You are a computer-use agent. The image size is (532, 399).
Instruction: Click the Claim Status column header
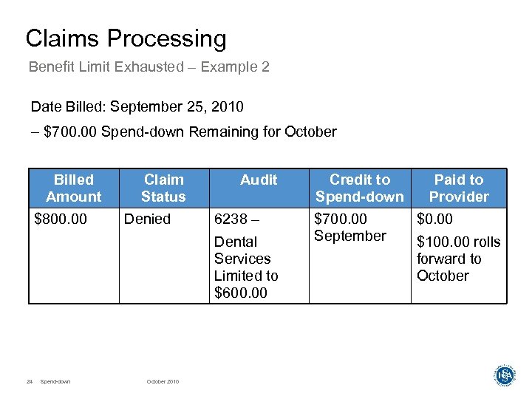163,188
